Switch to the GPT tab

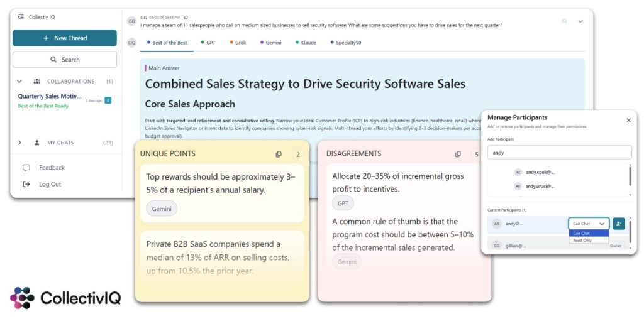tap(208, 43)
